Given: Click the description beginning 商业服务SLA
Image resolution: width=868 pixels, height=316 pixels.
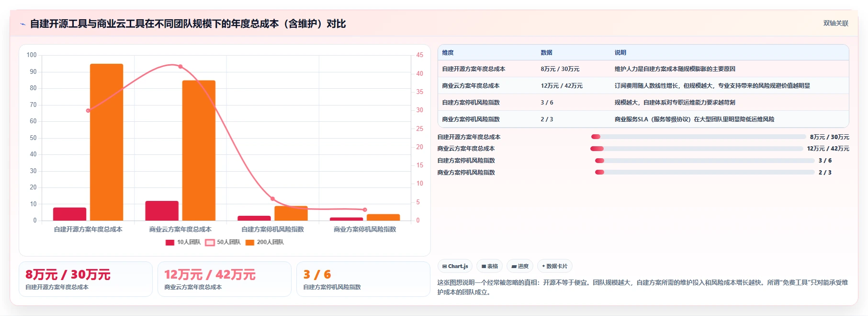Looking at the screenshot, I should 695,119.
